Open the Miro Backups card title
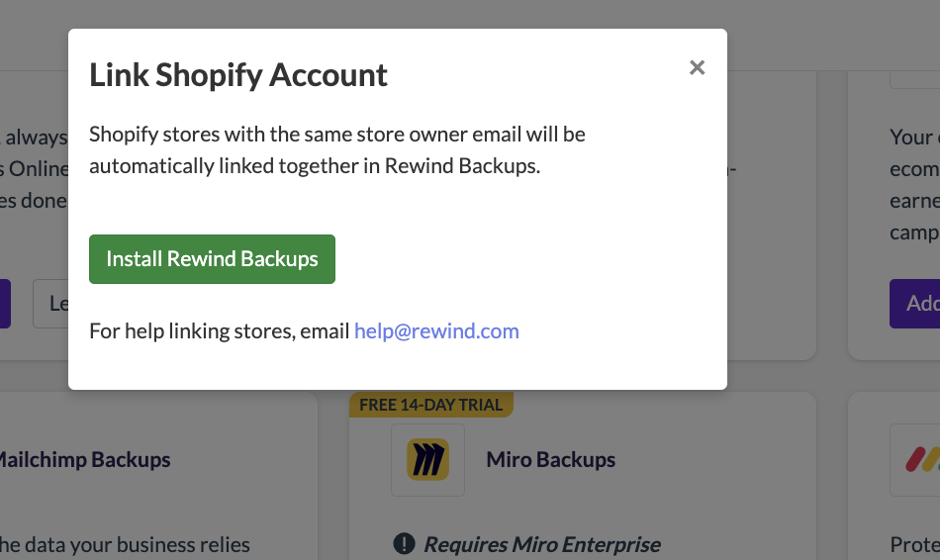 550,460
